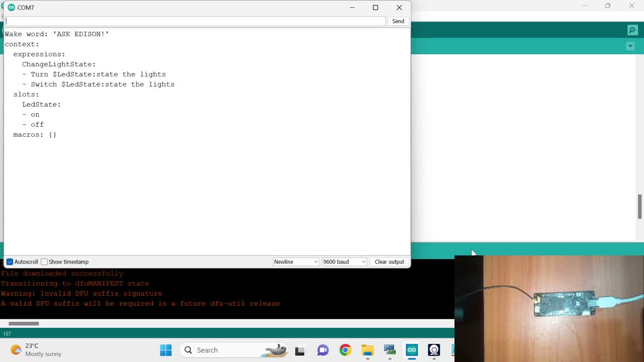Disable the Autoscroll checkbox
The width and height of the screenshot is (644, 362).
point(10,262)
